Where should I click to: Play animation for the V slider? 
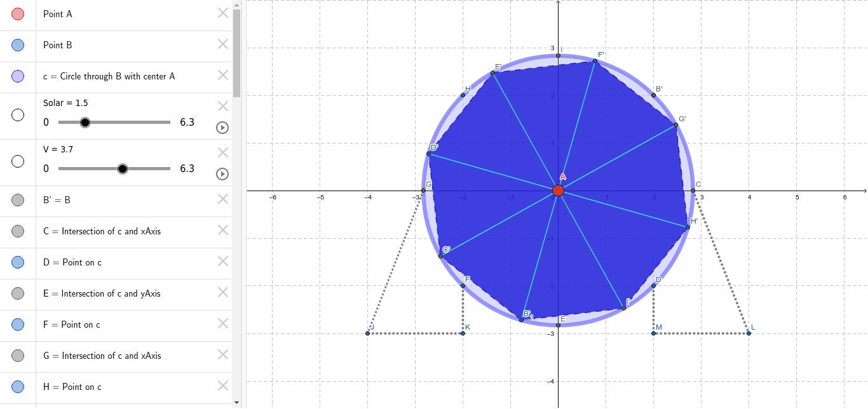click(x=222, y=174)
